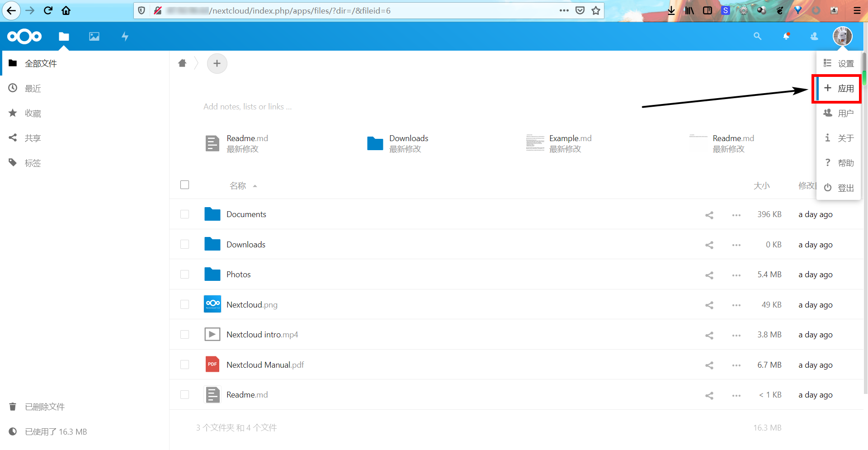Click the Add notes field
This screenshot has height=450, width=868.
point(248,106)
